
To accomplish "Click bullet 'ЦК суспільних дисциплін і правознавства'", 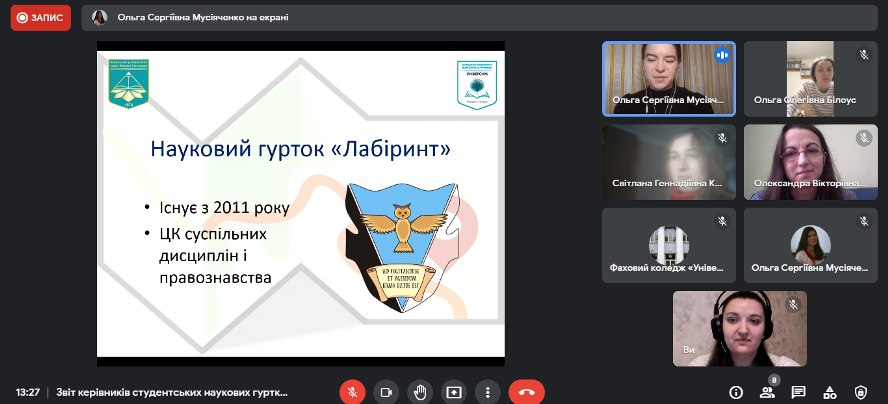I will pyautogui.click(x=215, y=256).
